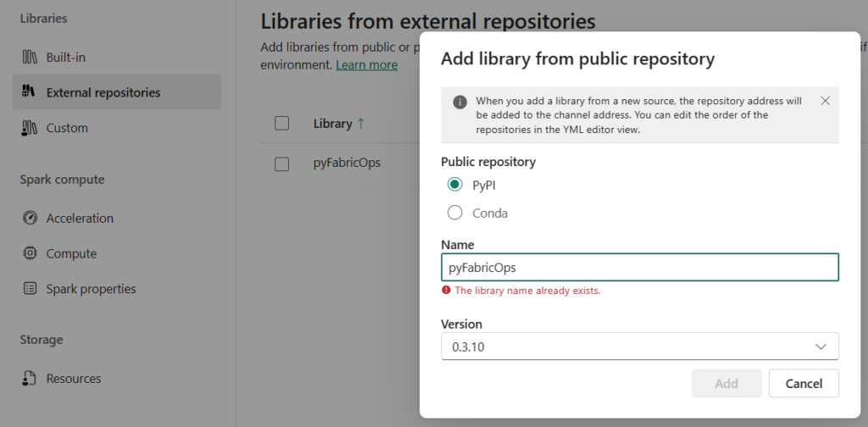The width and height of the screenshot is (868, 427).
Task: Click the info icon in notification banner
Action: coord(459,101)
